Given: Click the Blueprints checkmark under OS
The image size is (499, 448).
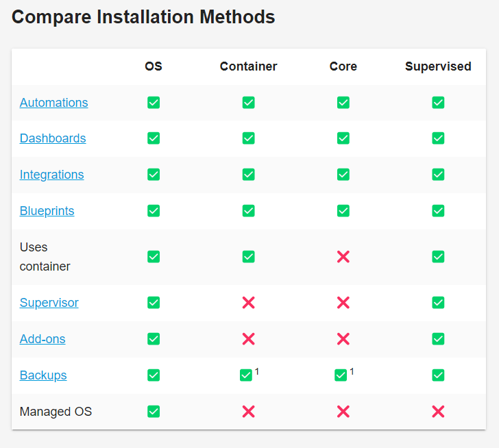Looking at the screenshot, I should click(154, 211).
